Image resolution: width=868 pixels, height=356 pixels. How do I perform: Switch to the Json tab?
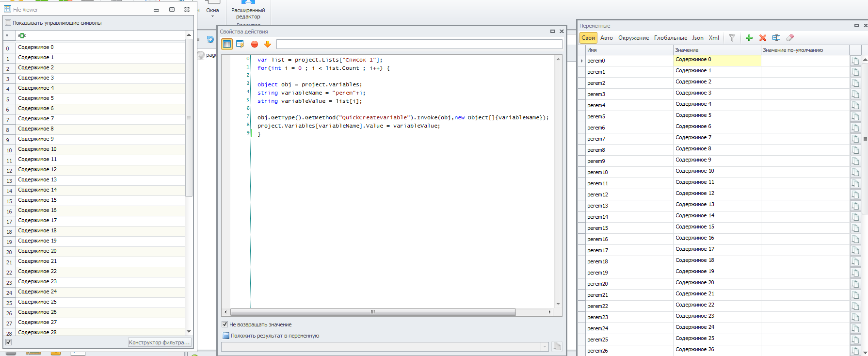pyautogui.click(x=697, y=38)
